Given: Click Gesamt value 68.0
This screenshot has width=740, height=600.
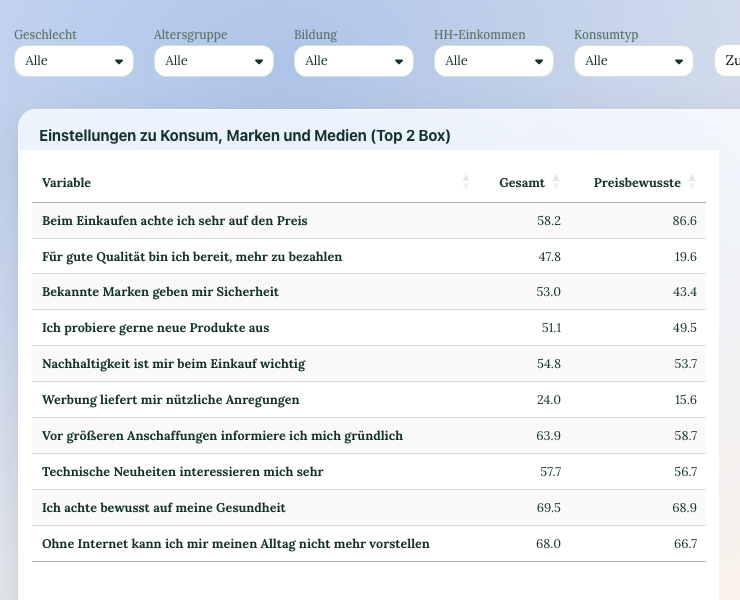Looking at the screenshot, I should click(548, 544).
